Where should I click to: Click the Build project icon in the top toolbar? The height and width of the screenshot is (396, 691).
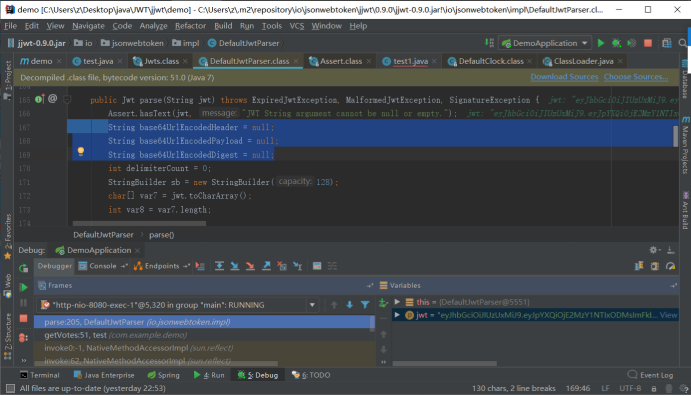(489, 43)
